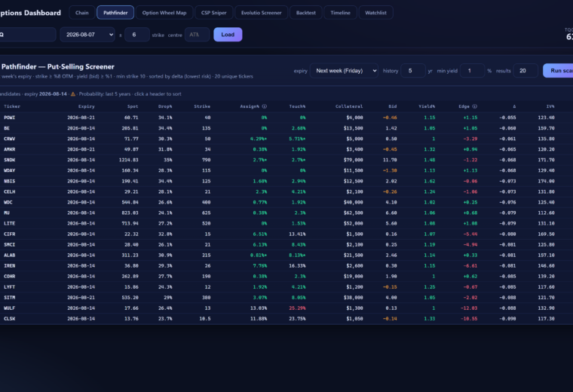Image resolution: width=573 pixels, height=392 pixels.
Task: Click the min yield percent field
Action: [x=472, y=71]
